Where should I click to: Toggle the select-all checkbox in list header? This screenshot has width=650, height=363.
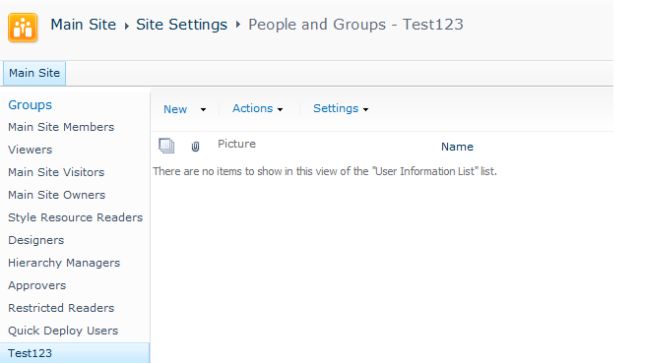click(167, 146)
